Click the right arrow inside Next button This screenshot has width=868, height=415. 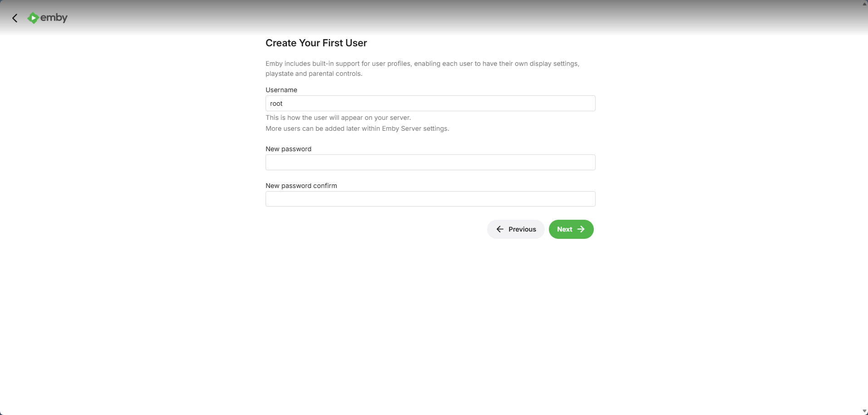[x=581, y=229]
